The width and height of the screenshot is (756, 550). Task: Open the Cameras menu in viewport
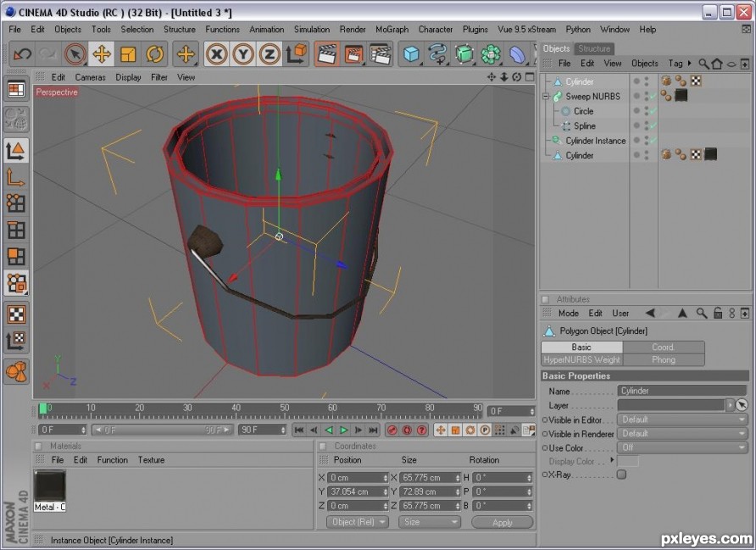click(90, 77)
